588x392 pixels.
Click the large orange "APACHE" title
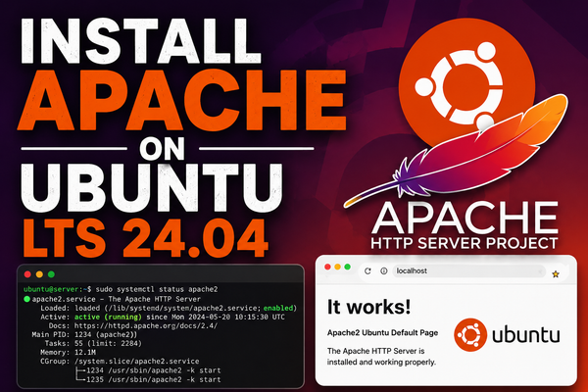click(181, 101)
